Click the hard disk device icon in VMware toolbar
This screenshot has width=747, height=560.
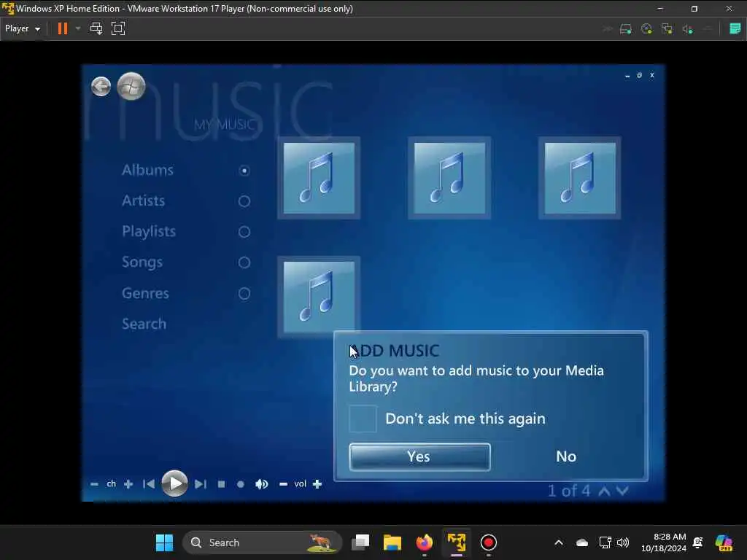625,29
